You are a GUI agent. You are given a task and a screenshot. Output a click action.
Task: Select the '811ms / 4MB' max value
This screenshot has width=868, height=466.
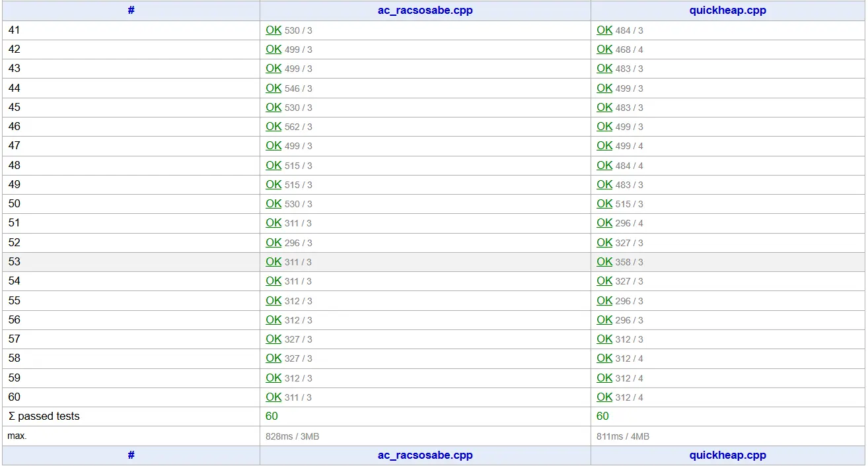[x=623, y=436]
